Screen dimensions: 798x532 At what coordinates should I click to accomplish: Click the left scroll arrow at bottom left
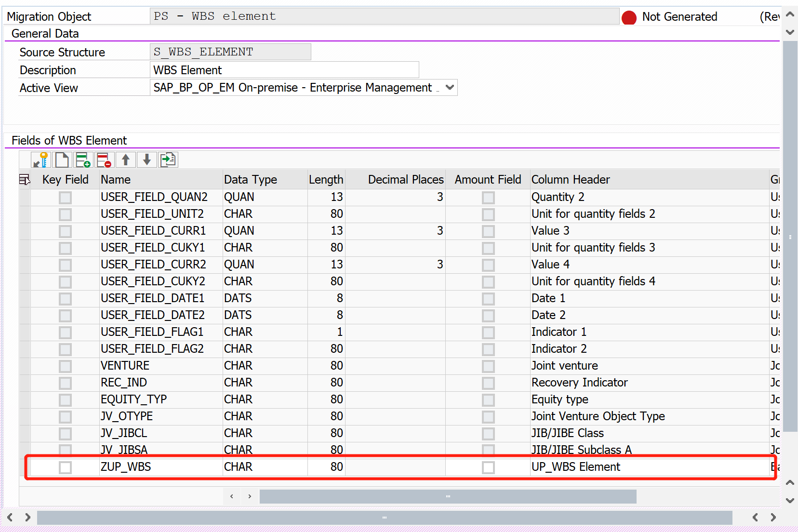(x=10, y=517)
